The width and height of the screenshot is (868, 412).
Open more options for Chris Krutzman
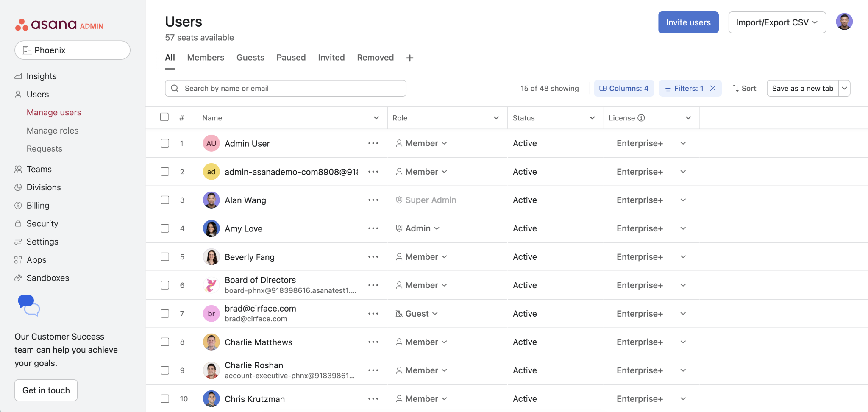[373, 399]
